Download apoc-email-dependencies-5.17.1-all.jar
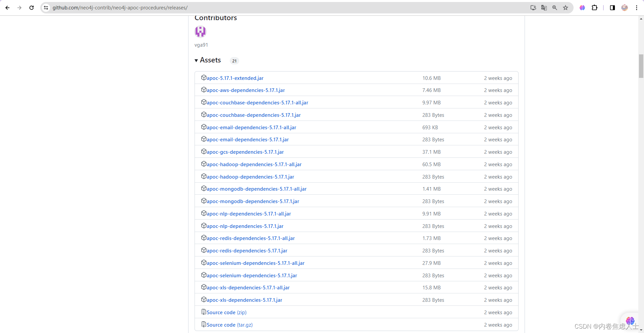This screenshot has width=644, height=333. point(251,128)
